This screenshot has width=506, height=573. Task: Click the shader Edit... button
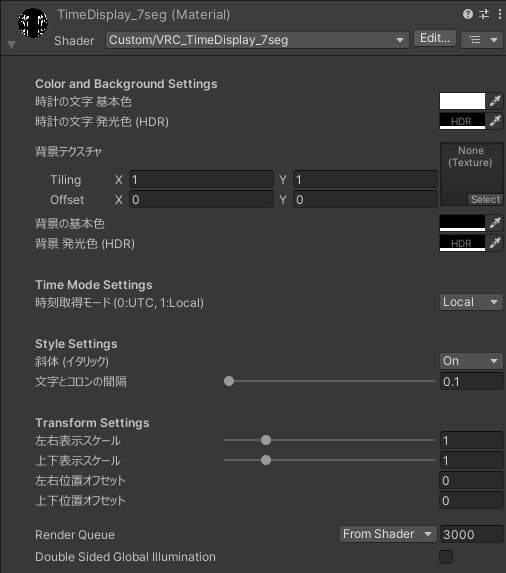[435, 38]
